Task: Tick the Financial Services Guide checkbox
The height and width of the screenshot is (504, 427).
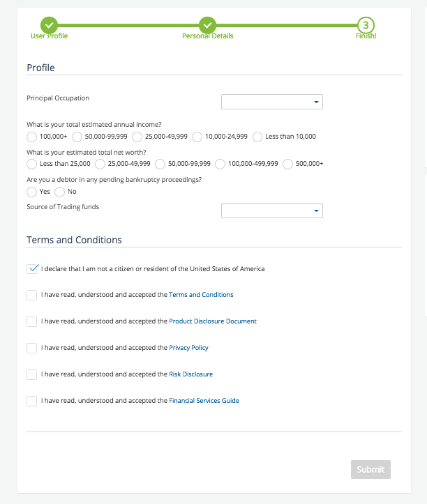Action: 32,401
